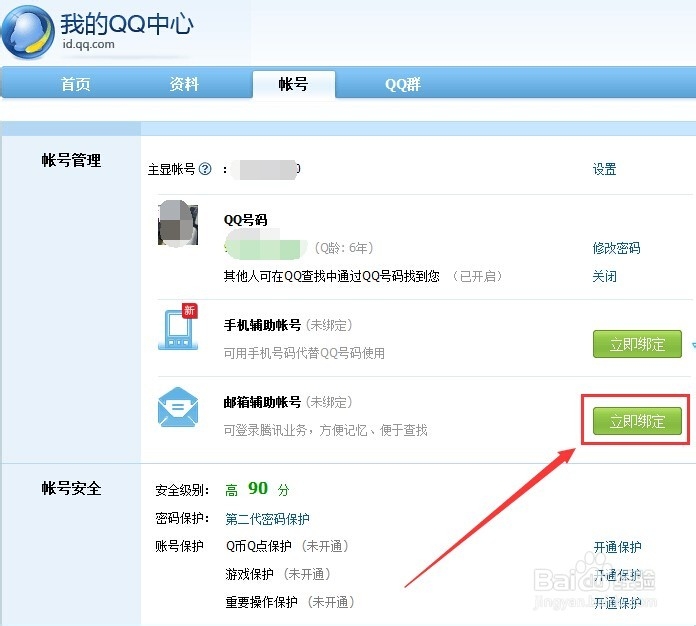Click the 主显帐号 label text
696x626 pixels.
pyautogui.click(x=171, y=169)
